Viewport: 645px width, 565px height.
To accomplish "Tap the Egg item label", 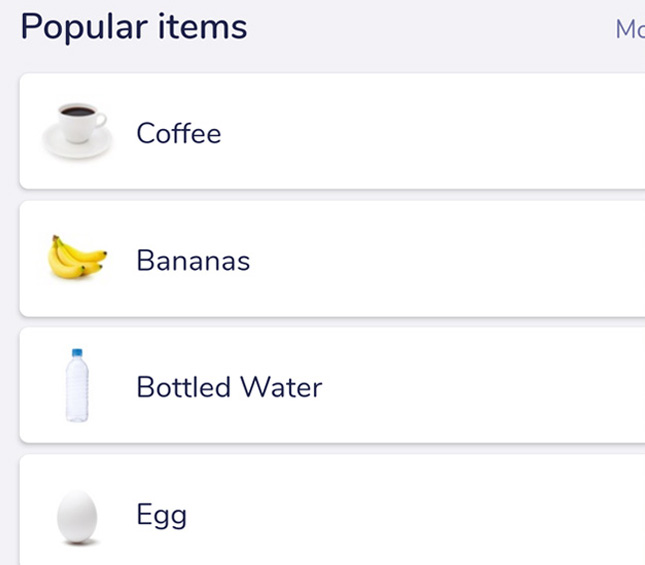I will coord(162,515).
